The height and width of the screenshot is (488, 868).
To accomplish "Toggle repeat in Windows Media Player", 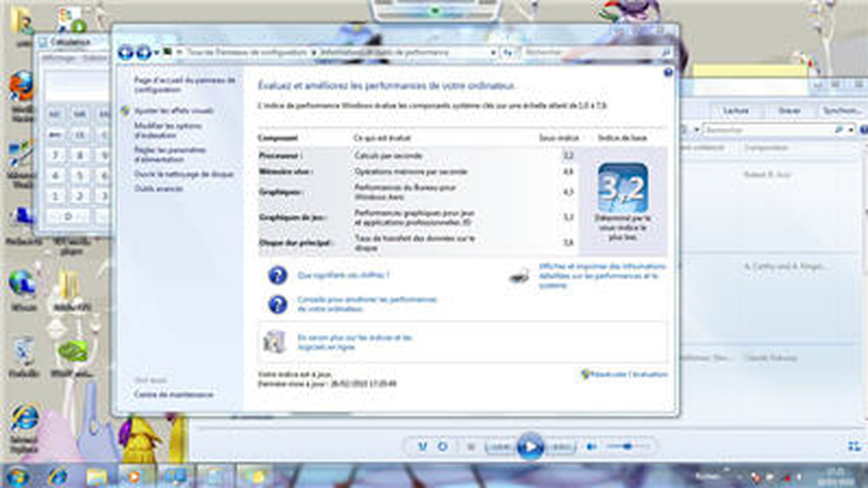I will 443,447.
